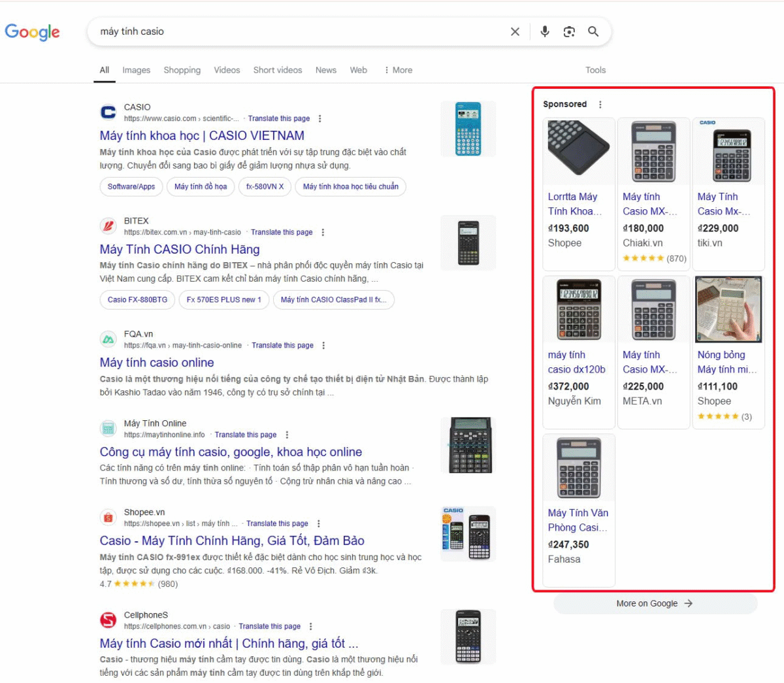Translate the Shopee.vn result page
The image size is (784, 683).
pyautogui.click(x=277, y=524)
